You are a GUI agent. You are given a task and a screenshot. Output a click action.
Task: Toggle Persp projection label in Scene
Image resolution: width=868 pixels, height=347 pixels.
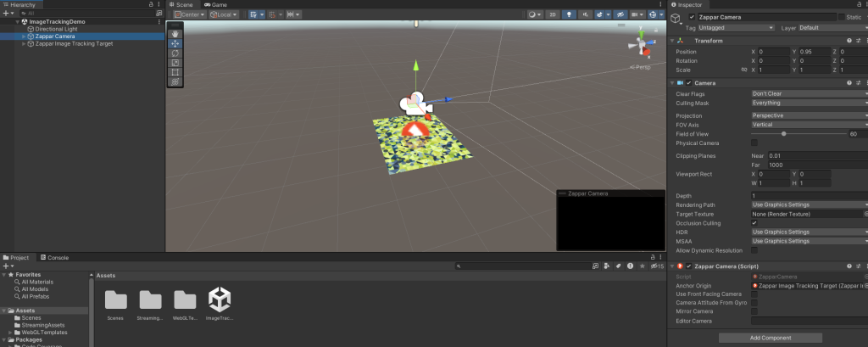642,67
